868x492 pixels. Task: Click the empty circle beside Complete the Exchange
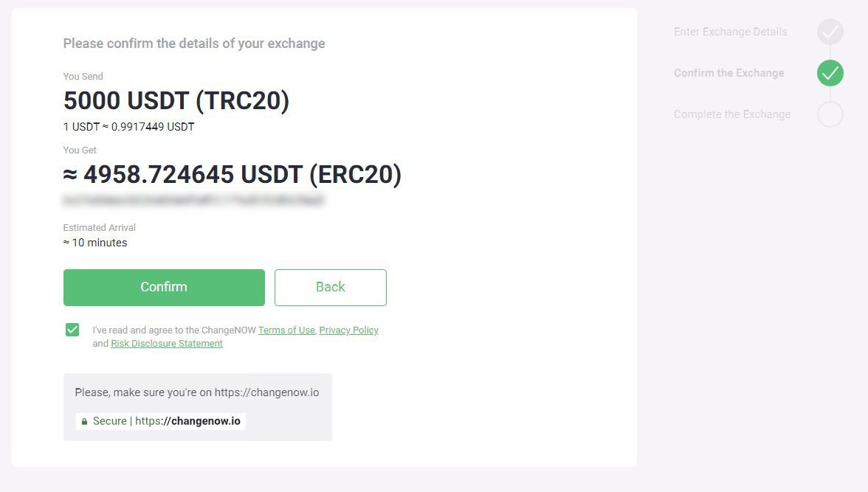click(830, 114)
